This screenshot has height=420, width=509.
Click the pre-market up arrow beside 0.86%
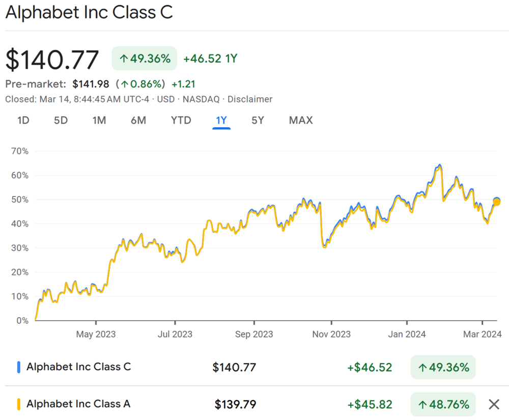coord(124,85)
